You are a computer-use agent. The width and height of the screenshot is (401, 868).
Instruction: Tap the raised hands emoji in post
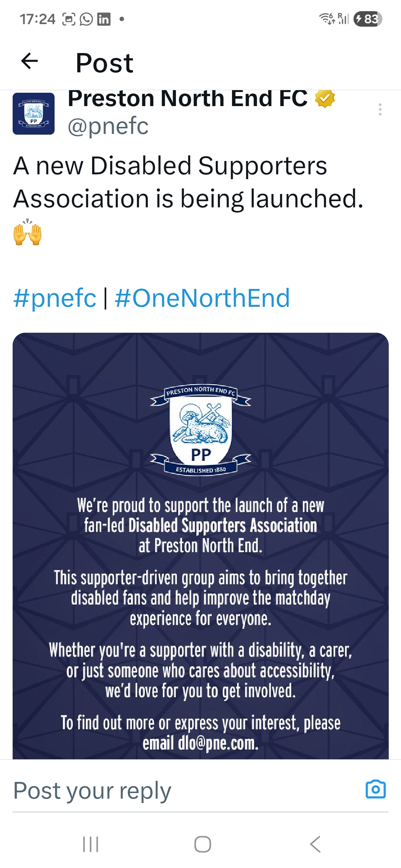27,233
